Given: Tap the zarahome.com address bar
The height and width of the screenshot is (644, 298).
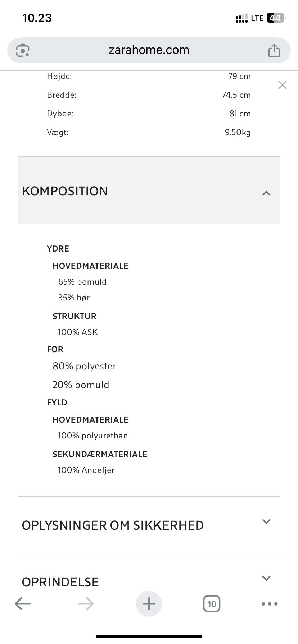Looking at the screenshot, I should tap(149, 50).
